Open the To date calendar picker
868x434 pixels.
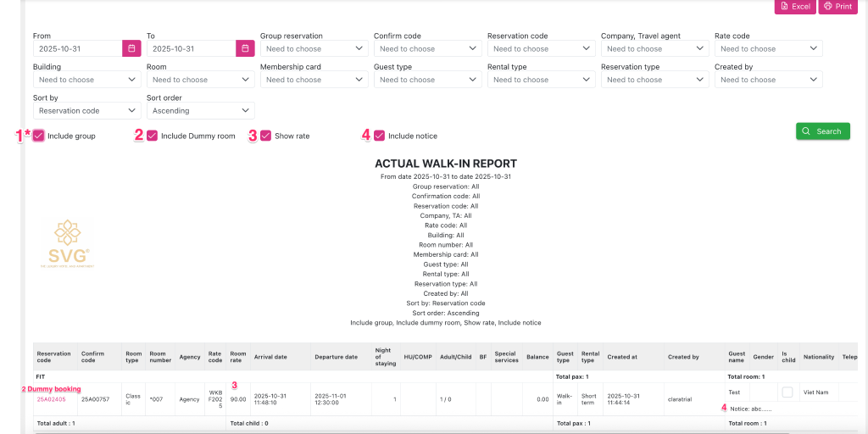pyautogui.click(x=245, y=48)
